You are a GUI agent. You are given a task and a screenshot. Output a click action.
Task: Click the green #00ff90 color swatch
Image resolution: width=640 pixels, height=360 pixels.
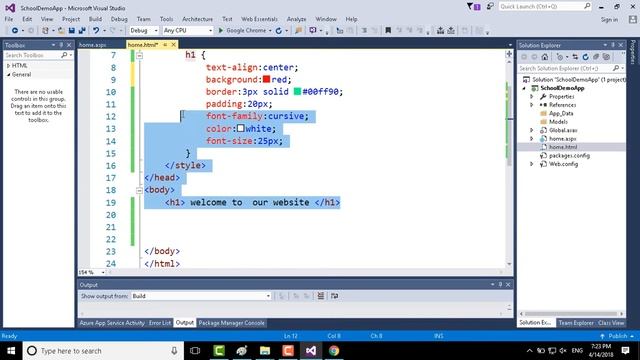[298, 91]
